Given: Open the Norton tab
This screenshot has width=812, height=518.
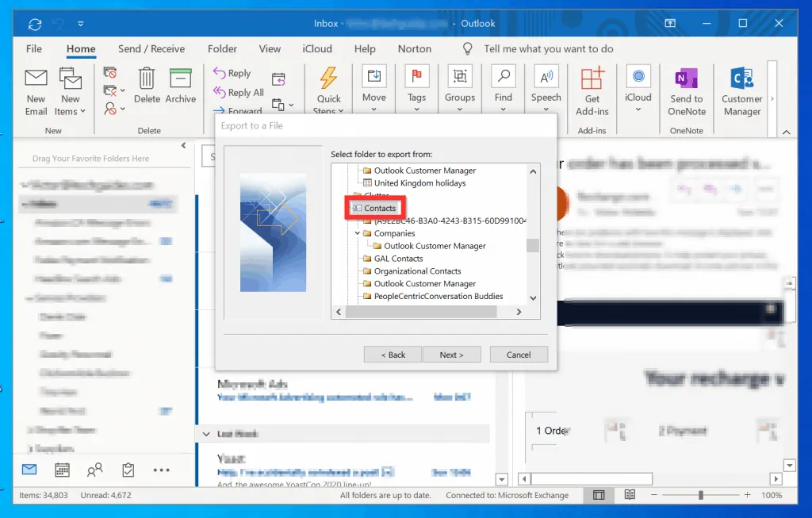Looking at the screenshot, I should tap(414, 48).
